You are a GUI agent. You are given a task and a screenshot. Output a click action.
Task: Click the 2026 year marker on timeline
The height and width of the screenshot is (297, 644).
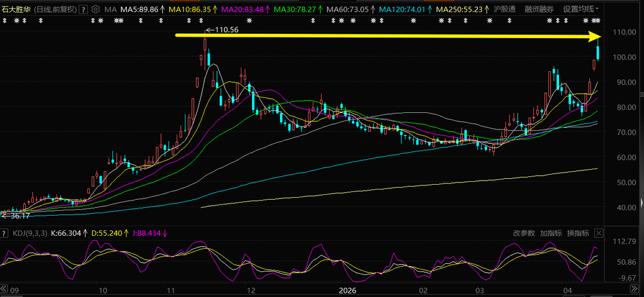click(x=348, y=290)
